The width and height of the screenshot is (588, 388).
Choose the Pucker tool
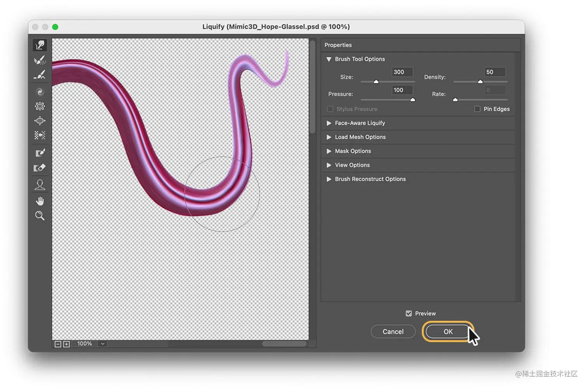[x=40, y=106]
